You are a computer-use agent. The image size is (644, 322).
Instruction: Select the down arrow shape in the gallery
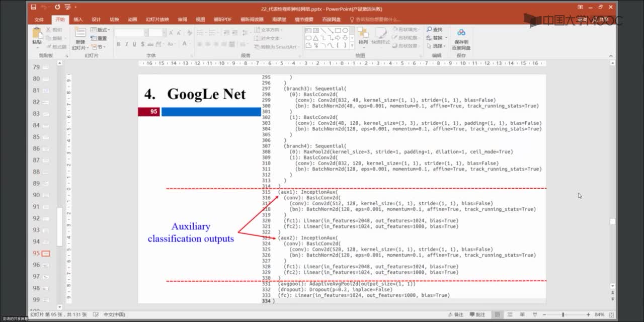(x=345, y=38)
